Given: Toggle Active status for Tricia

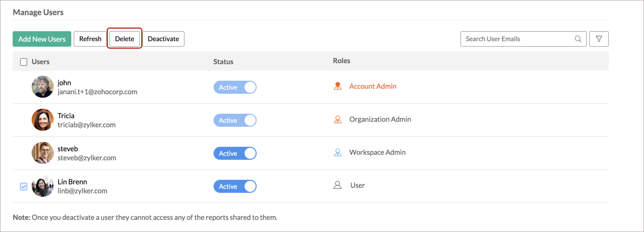Looking at the screenshot, I should tap(235, 120).
